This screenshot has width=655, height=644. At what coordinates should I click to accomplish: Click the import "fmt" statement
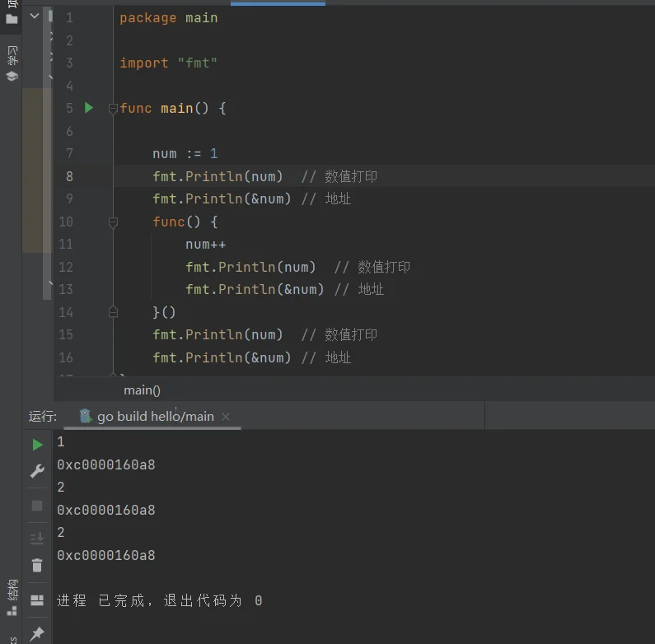coord(168,63)
